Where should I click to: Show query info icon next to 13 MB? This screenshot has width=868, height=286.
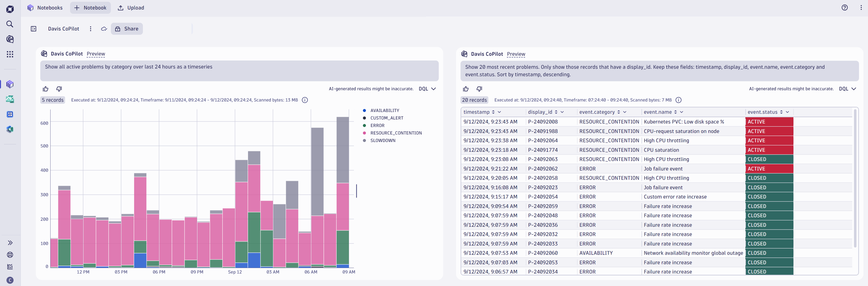(305, 100)
